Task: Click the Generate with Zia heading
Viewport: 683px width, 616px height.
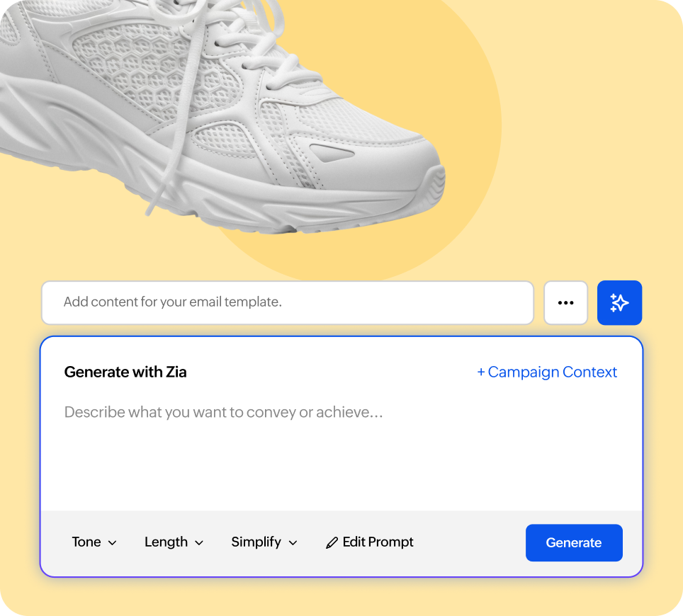Action: point(125,372)
